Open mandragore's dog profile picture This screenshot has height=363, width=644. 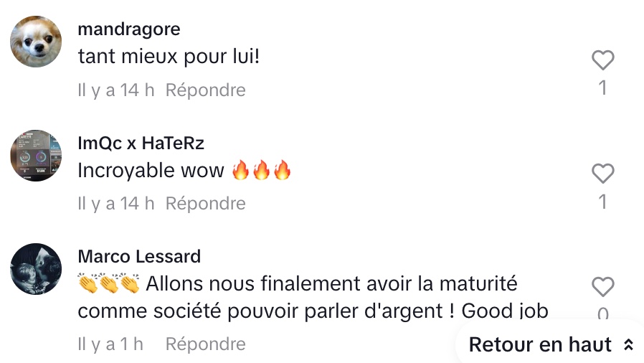36,42
